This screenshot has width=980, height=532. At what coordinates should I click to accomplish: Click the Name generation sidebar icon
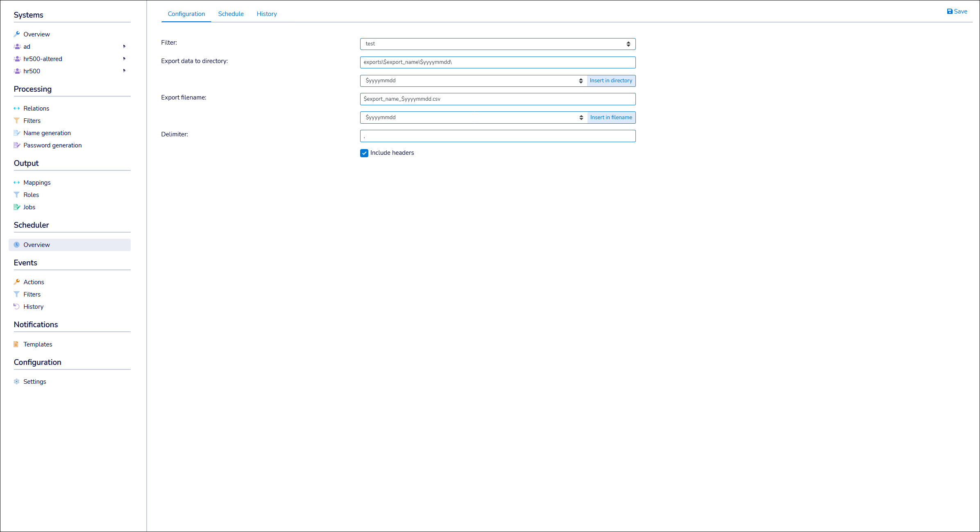pos(17,133)
